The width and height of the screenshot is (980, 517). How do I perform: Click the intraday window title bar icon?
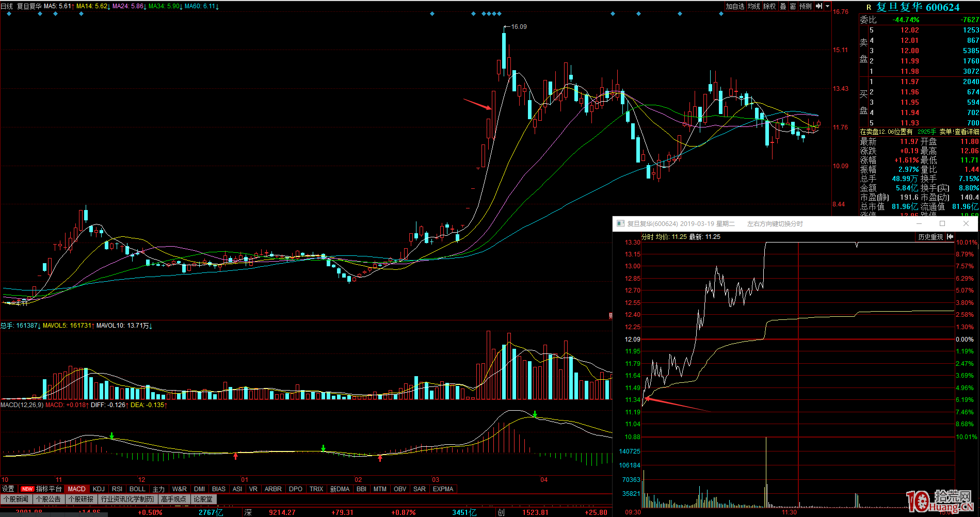pos(620,223)
